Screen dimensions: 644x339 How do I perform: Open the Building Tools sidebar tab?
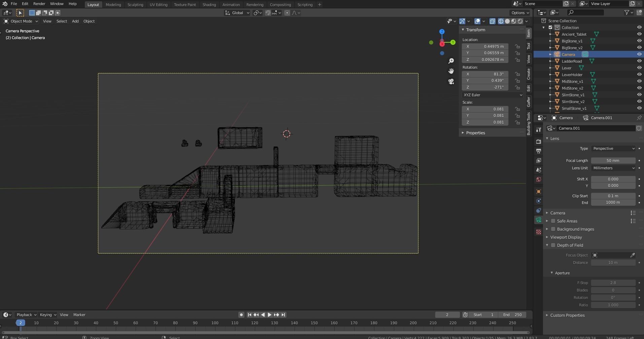click(x=529, y=124)
